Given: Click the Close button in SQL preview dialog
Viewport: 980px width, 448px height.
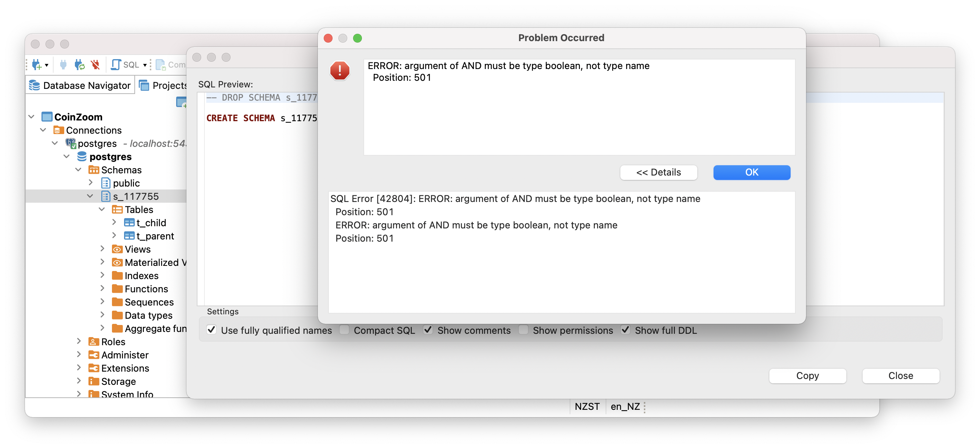Looking at the screenshot, I should point(900,376).
